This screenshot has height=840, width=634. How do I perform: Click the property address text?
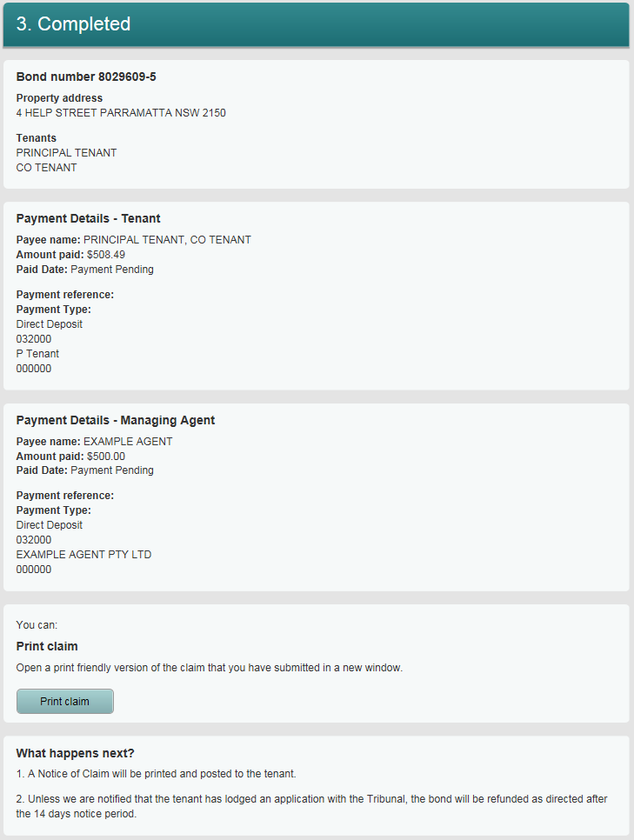pos(121,112)
